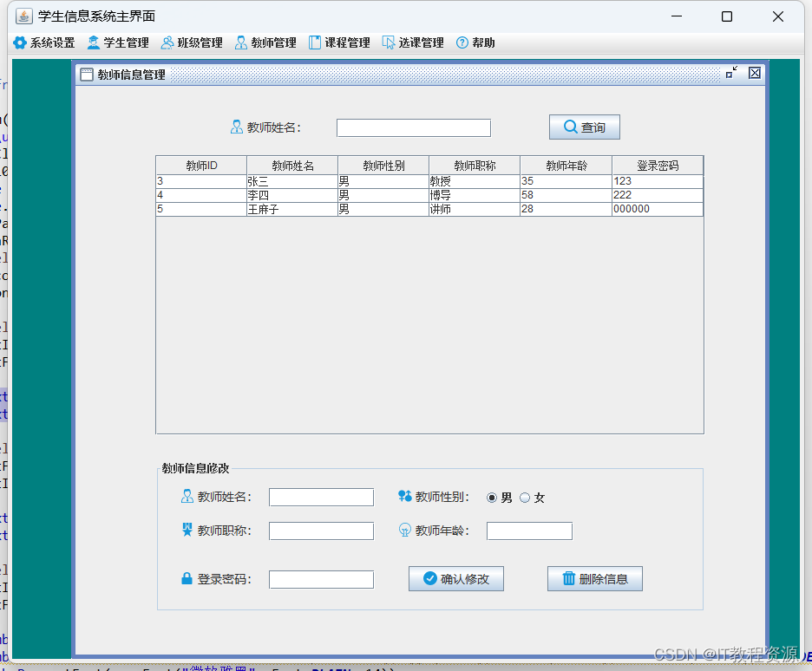Open the 选课管理 menu

tap(413, 43)
